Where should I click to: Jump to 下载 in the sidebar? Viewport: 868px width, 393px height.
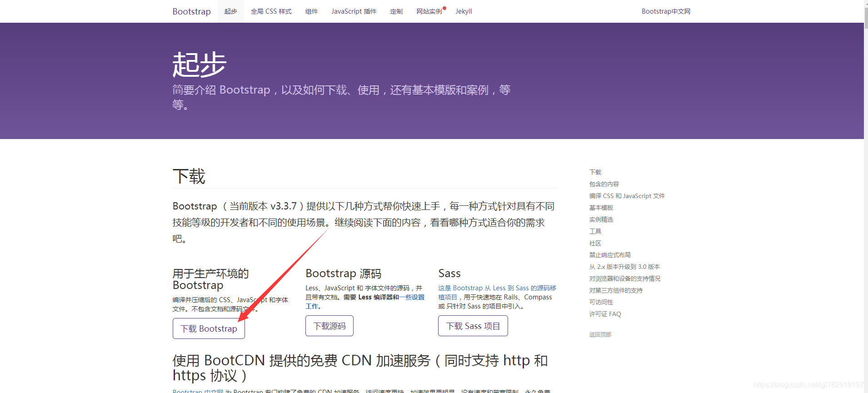click(595, 172)
